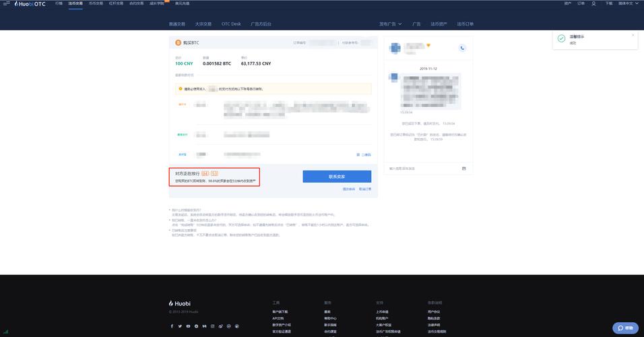Click the phone call icon in chat panel
This screenshot has height=337, width=644.
pos(462,48)
